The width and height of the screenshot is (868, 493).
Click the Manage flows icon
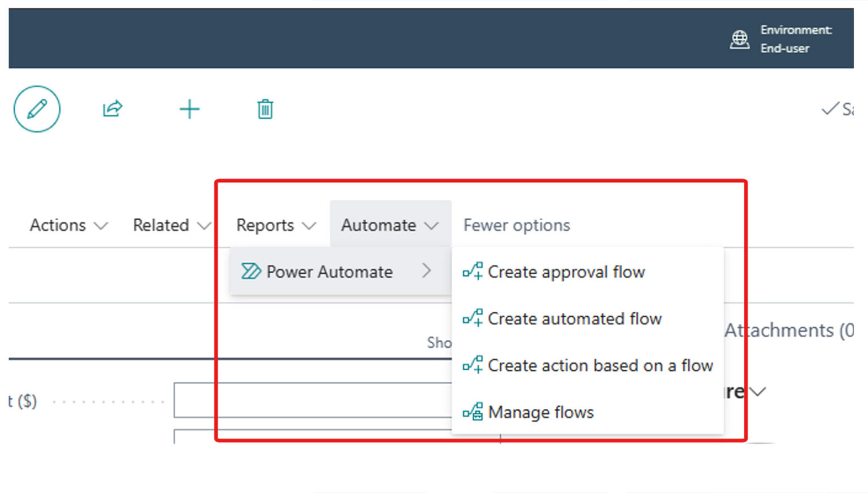pos(472,412)
